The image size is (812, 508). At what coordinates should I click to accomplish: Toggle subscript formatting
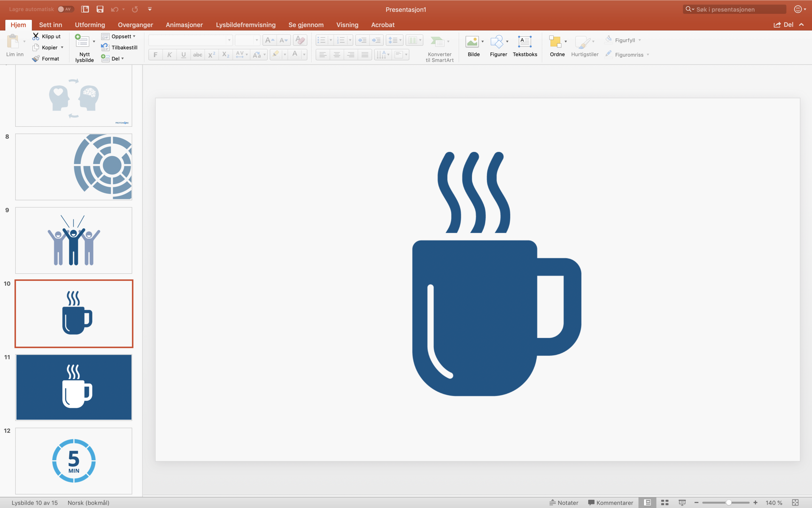pyautogui.click(x=226, y=54)
